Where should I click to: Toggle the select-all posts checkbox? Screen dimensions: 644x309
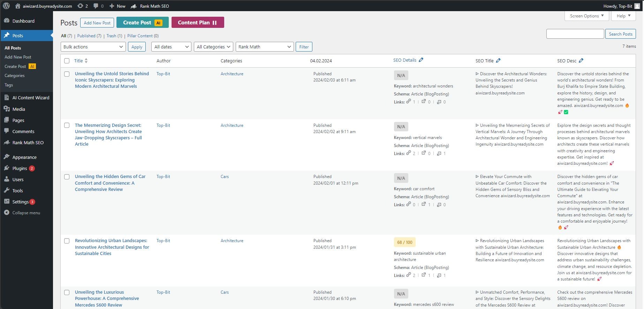67,61
